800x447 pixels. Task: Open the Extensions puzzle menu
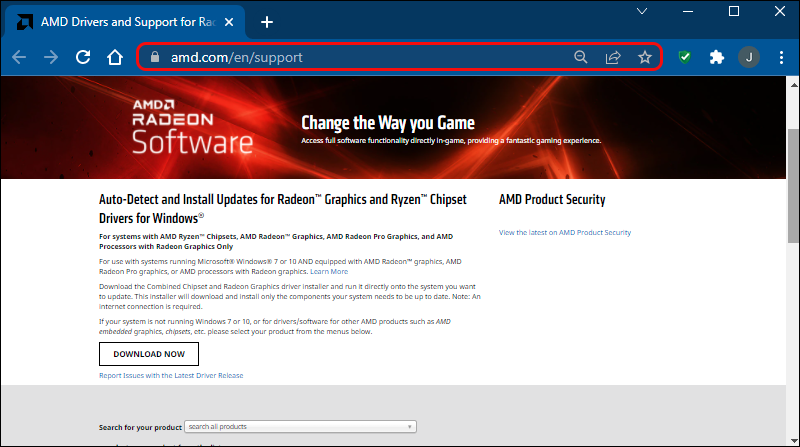point(717,57)
